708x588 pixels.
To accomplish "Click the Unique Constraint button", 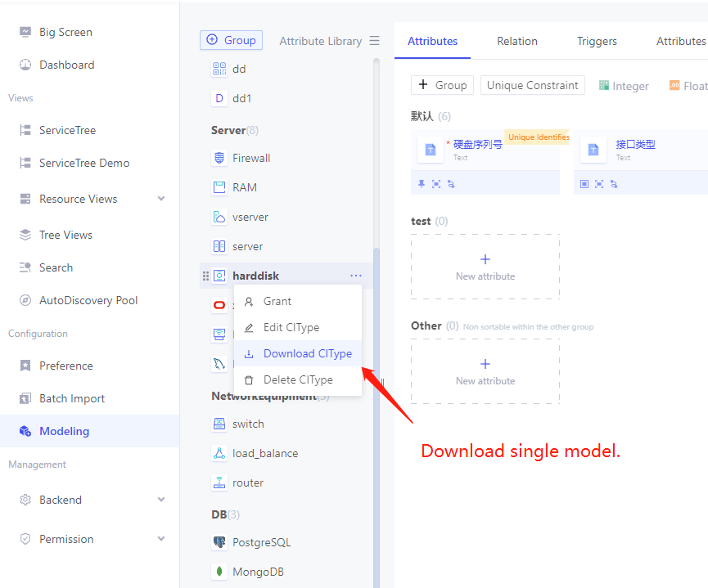I will [532, 85].
